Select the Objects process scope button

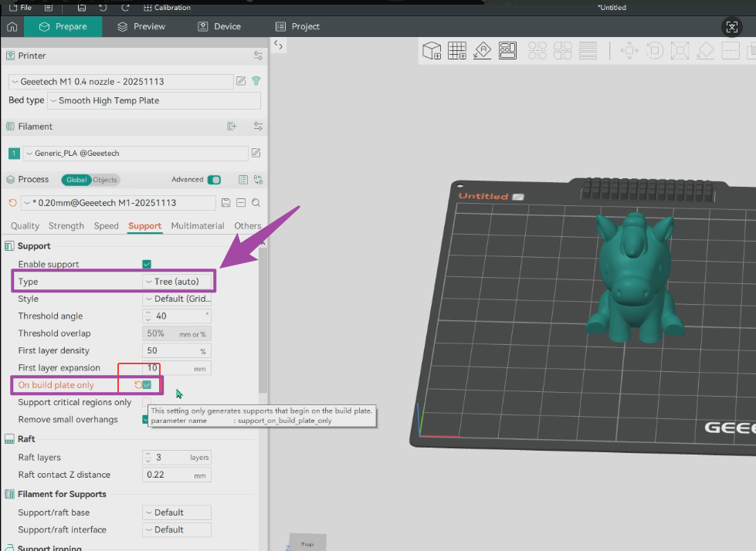point(105,180)
